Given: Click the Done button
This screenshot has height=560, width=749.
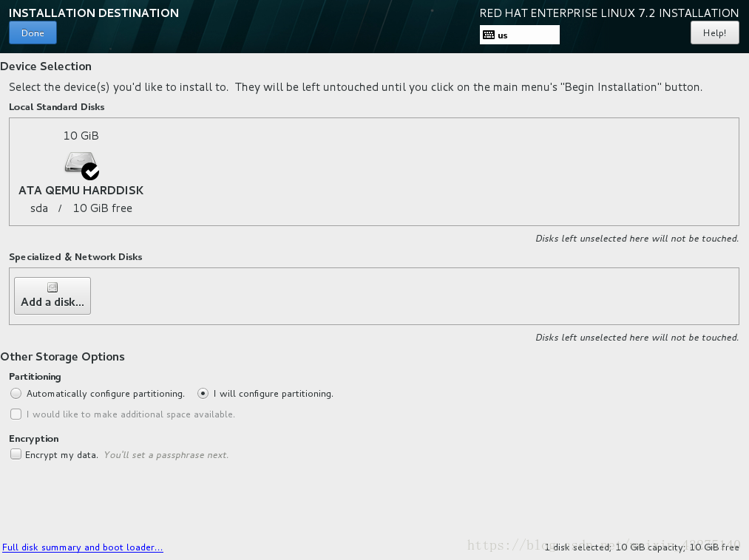Looking at the screenshot, I should (x=33, y=33).
